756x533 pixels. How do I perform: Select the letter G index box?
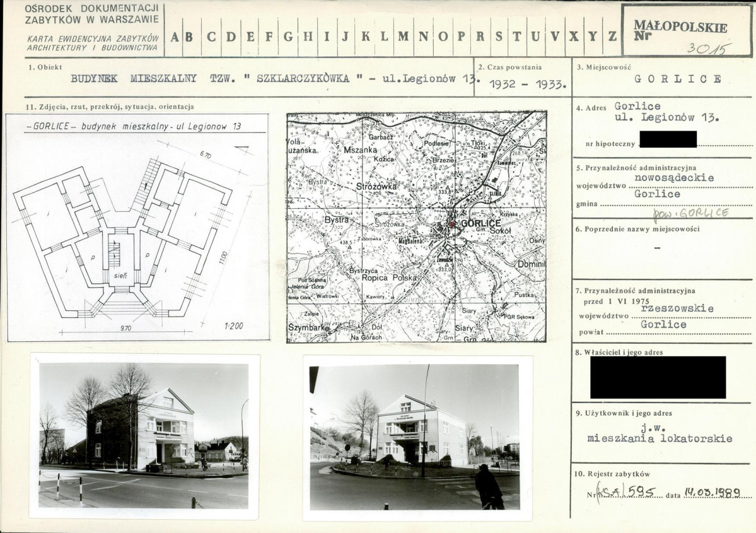tap(288, 37)
